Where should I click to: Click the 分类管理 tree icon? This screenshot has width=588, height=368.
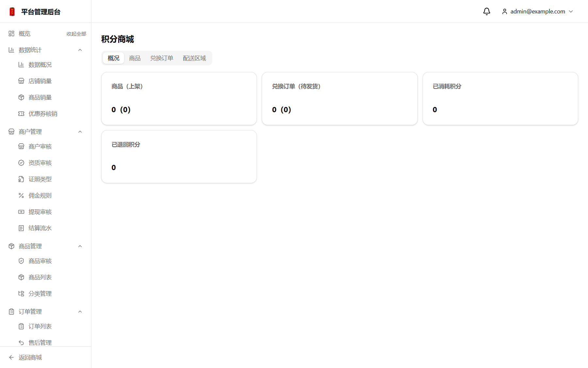[21, 293]
